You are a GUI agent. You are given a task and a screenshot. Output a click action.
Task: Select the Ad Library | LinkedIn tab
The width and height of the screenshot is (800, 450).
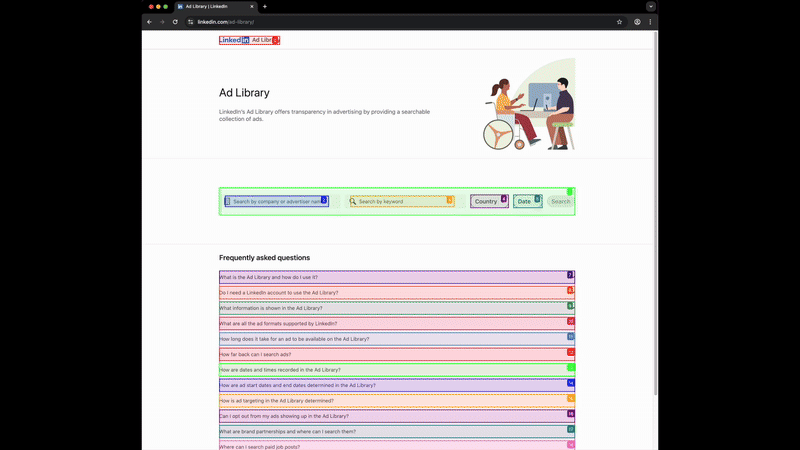pos(215,7)
